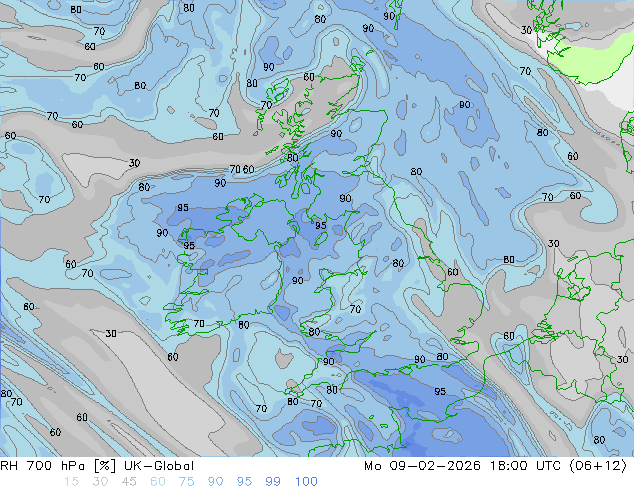Image resolution: width=634 pixels, height=490 pixels.
Task: Click legend value '45'
Action: pyautogui.click(x=129, y=482)
